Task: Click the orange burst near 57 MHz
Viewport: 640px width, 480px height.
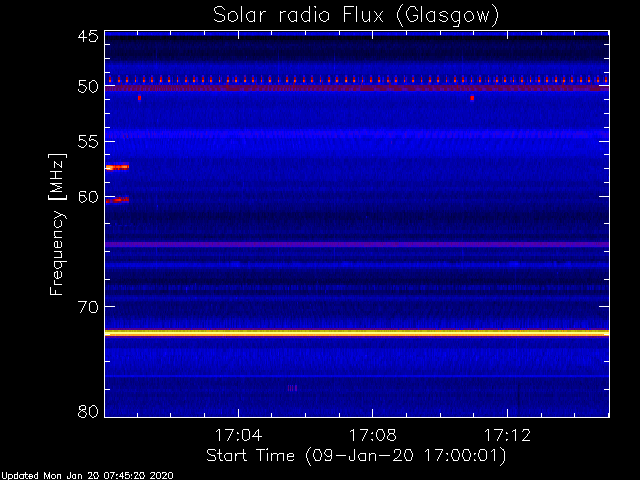Action: [x=118, y=167]
